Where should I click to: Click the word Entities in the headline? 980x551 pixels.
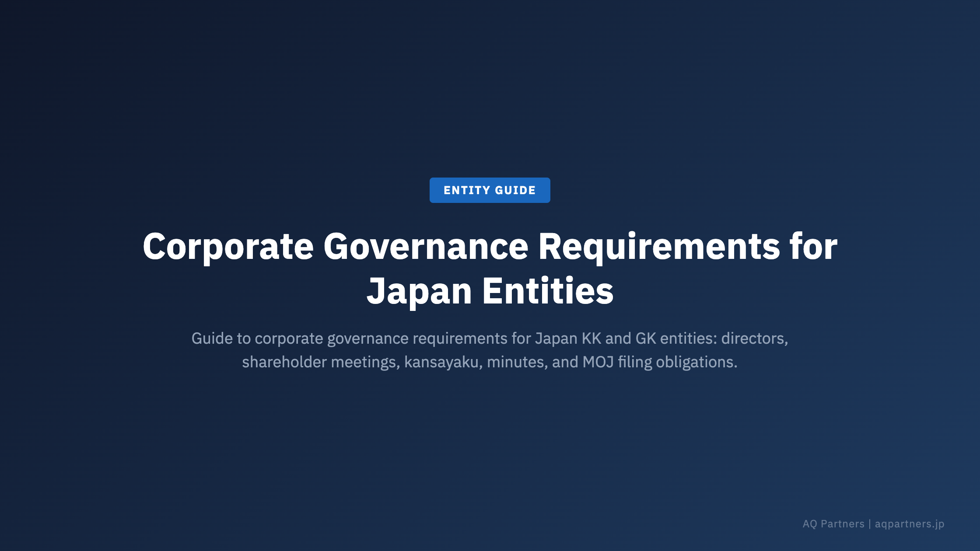pos(548,292)
